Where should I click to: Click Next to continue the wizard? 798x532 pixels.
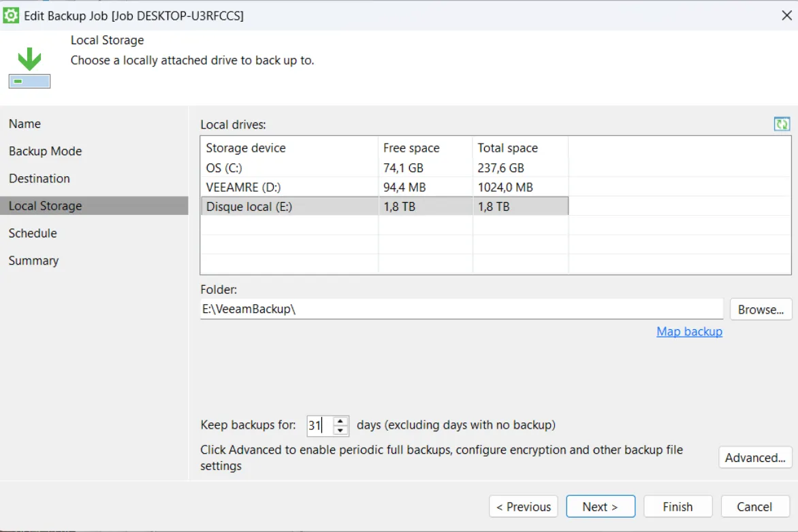click(601, 506)
